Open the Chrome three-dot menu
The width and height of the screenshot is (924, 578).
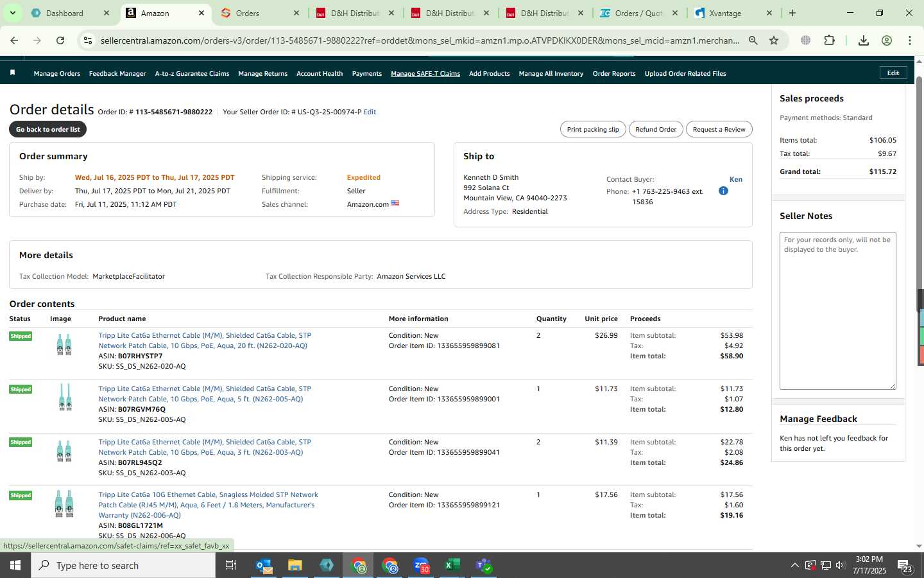point(910,40)
